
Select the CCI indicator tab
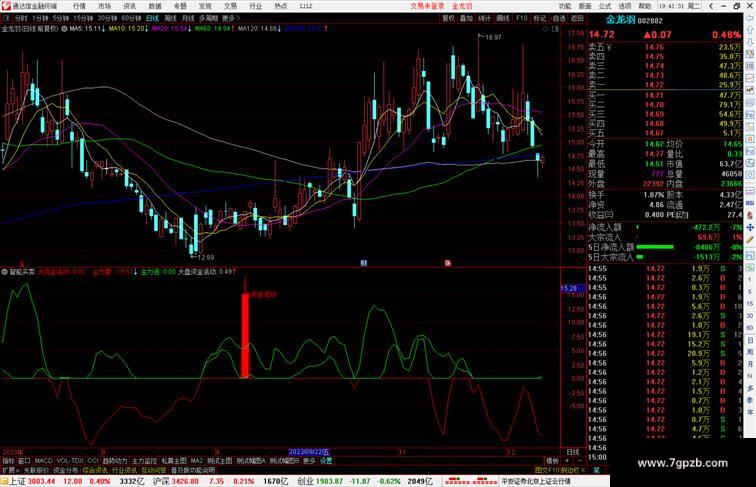click(x=93, y=461)
